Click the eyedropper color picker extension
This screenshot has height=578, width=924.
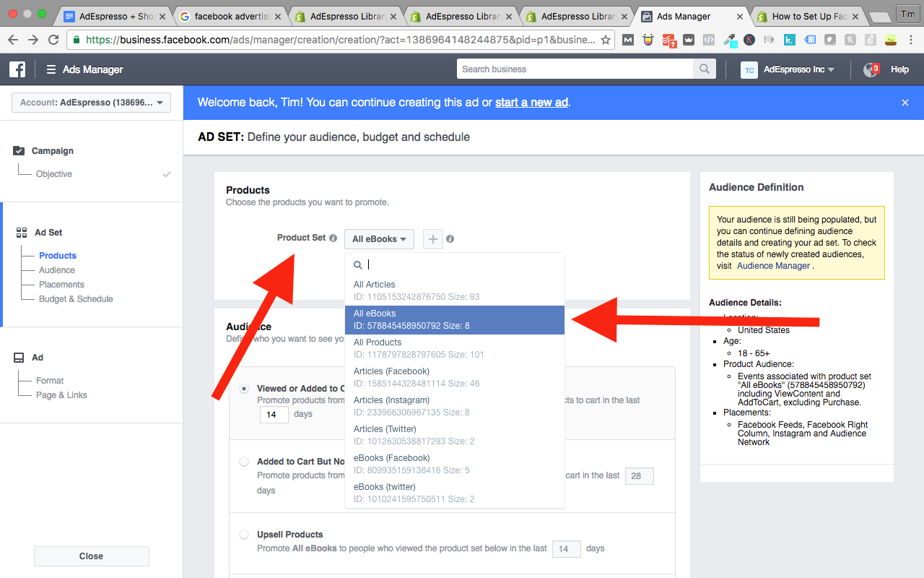[x=730, y=40]
